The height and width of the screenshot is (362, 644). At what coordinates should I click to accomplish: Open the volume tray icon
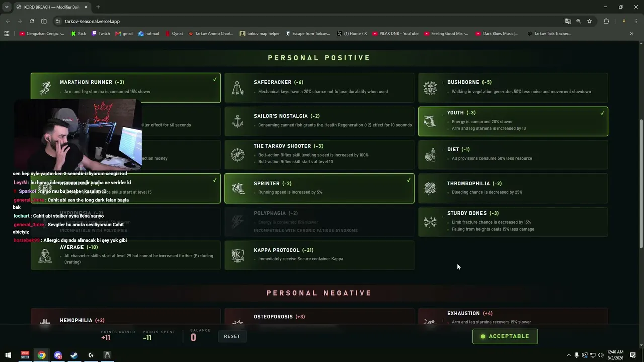(601, 355)
